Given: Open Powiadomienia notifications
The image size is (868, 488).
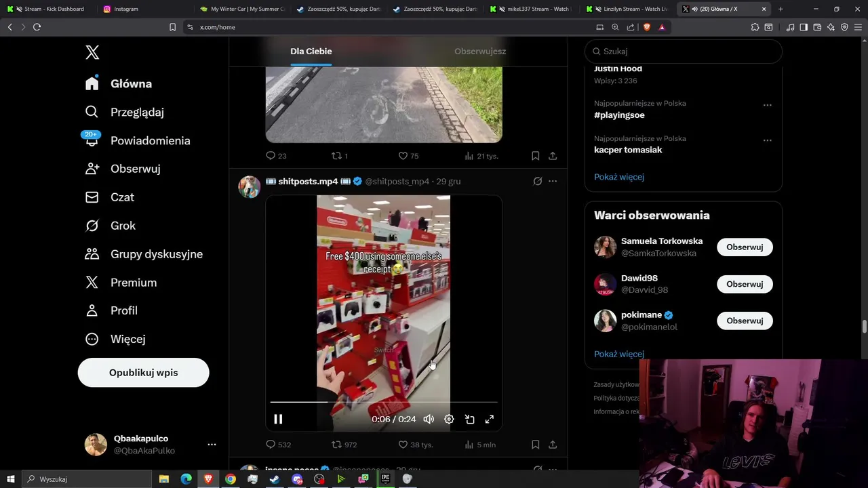Looking at the screenshot, I should pos(137,140).
